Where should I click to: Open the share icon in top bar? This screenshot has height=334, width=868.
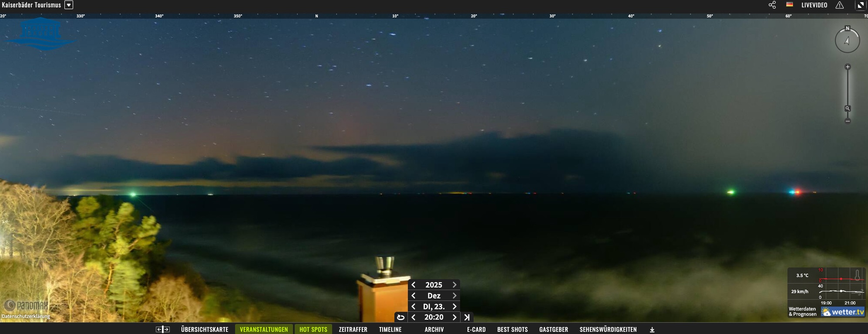point(772,5)
